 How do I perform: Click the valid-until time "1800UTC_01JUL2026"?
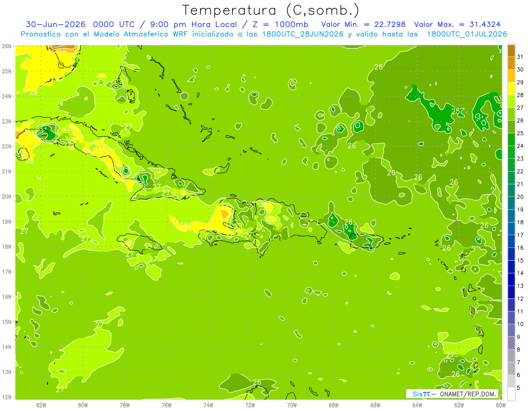tap(467, 34)
